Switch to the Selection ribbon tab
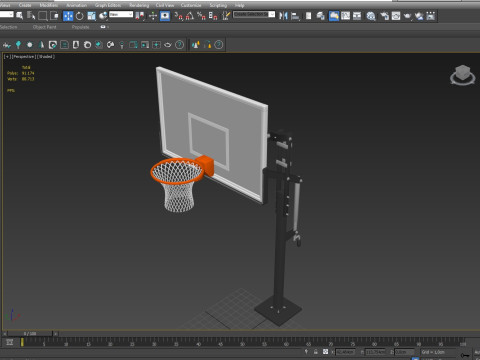 (8, 27)
